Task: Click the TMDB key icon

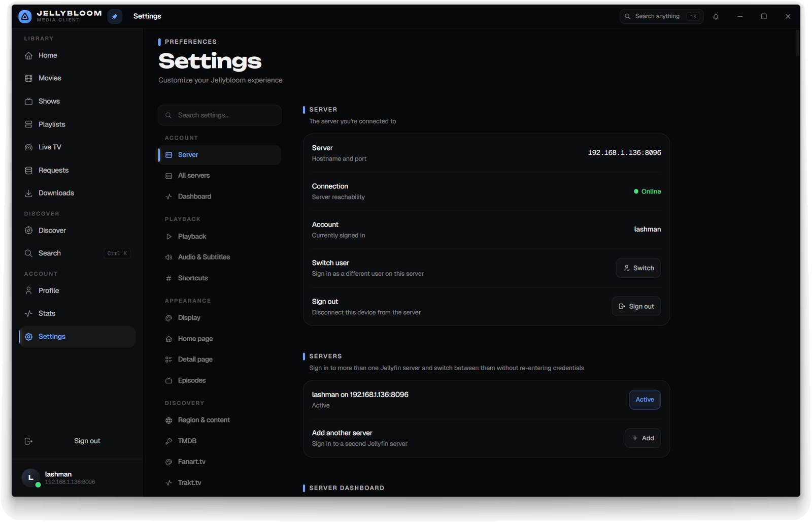Action: pyautogui.click(x=168, y=441)
